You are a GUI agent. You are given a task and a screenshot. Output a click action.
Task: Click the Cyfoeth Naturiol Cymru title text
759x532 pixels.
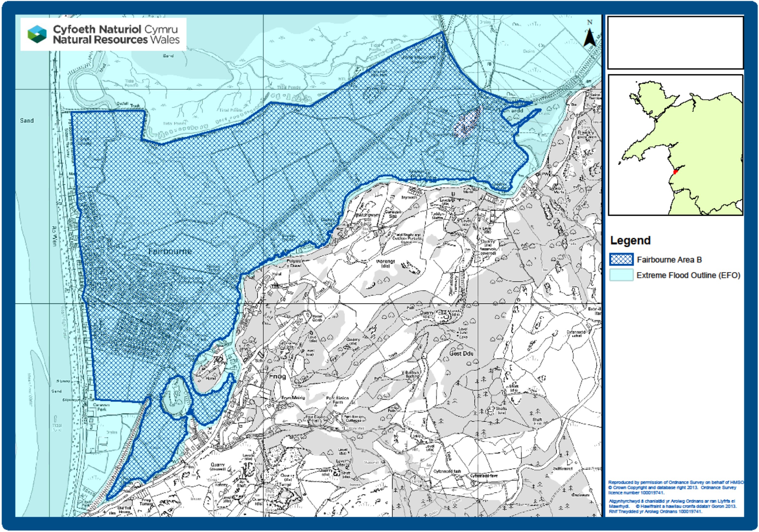[x=116, y=29]
